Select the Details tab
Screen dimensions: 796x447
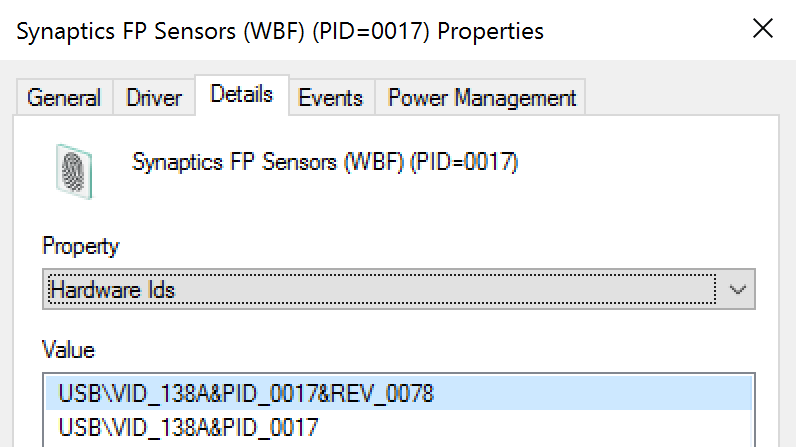click(x=242, y=95)
